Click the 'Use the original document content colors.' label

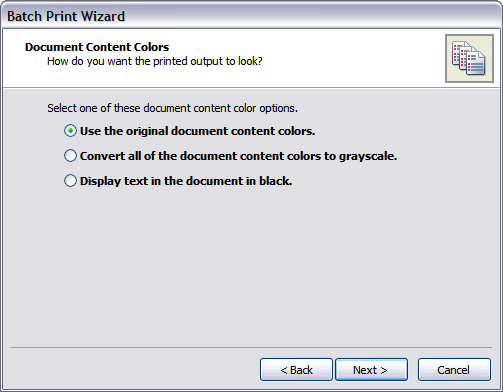[197, 131]
